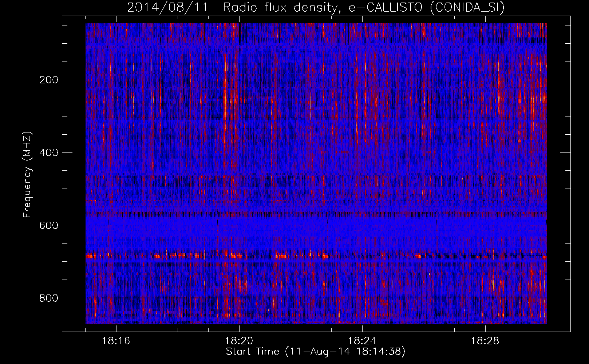Image resolution: width=589 pixels, height=364 pixels.
Task: Click the 18:20 time tick label
Action: (x=239, y=341)
